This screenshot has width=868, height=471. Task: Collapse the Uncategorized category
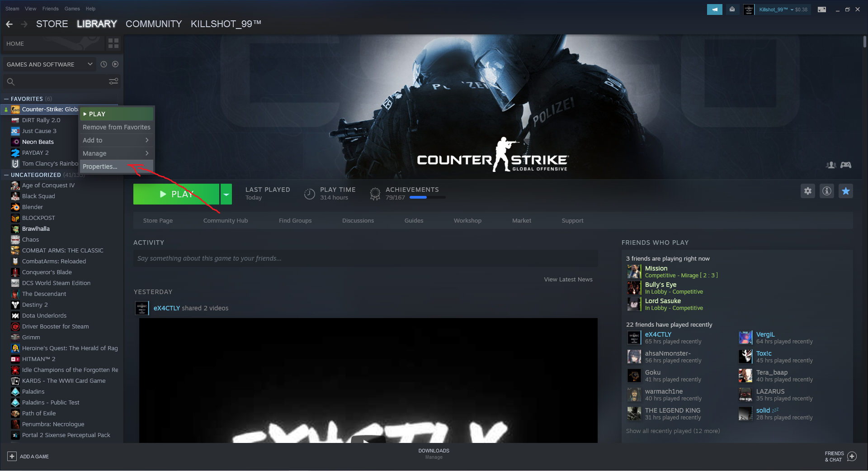coord(6,175)
